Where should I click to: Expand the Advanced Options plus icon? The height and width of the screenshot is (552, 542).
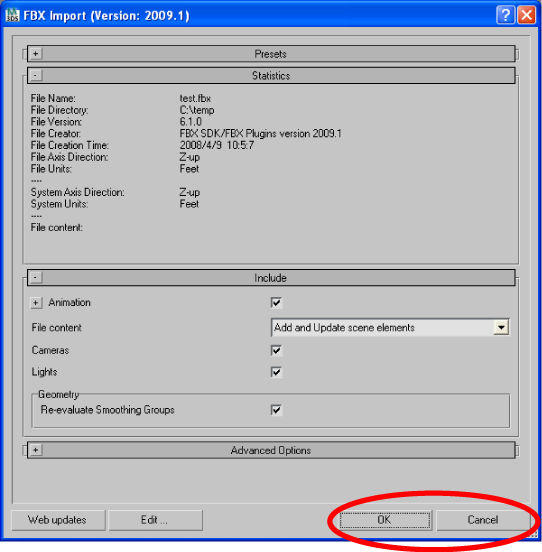[x=36, y=450]
